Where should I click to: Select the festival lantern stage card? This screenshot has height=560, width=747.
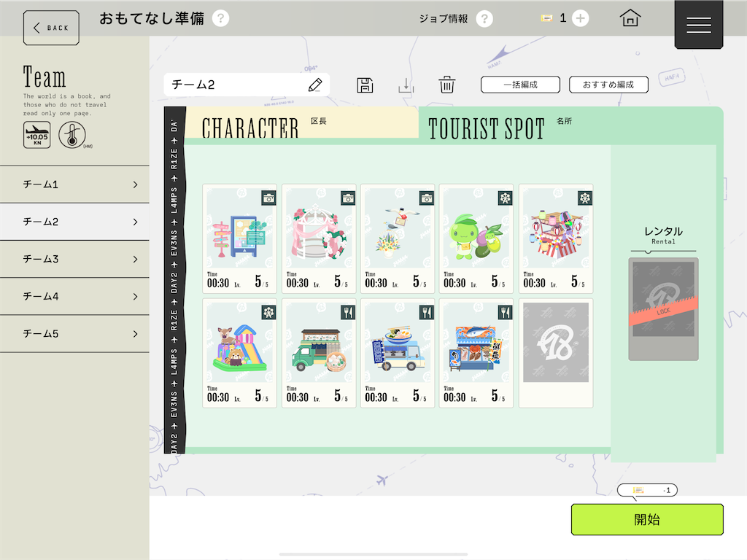coord(555,239)
